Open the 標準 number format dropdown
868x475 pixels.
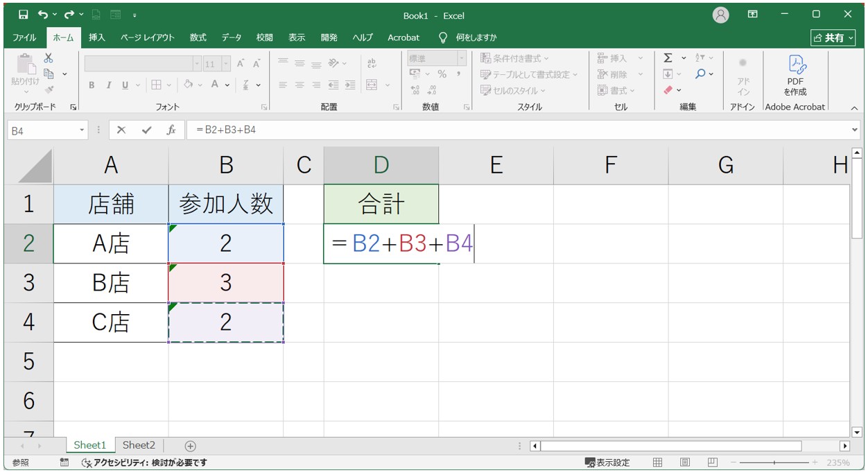point(461,58)
